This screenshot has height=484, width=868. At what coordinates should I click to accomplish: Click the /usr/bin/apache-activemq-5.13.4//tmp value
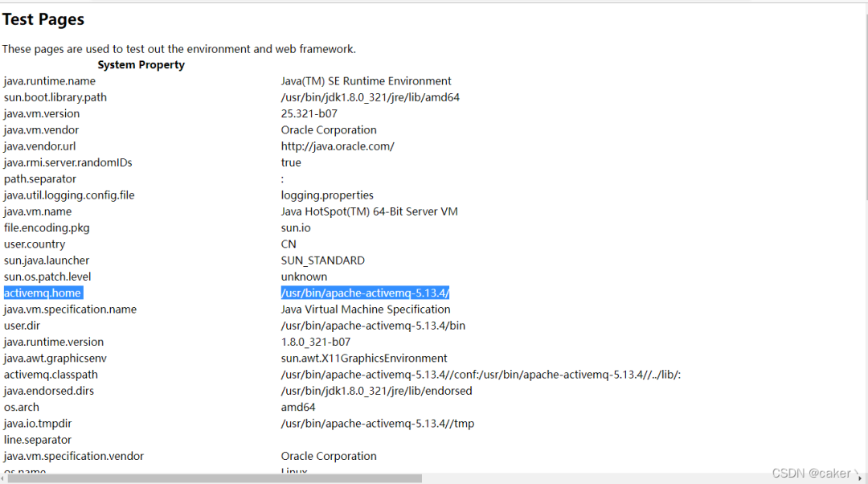pos(378,424)
